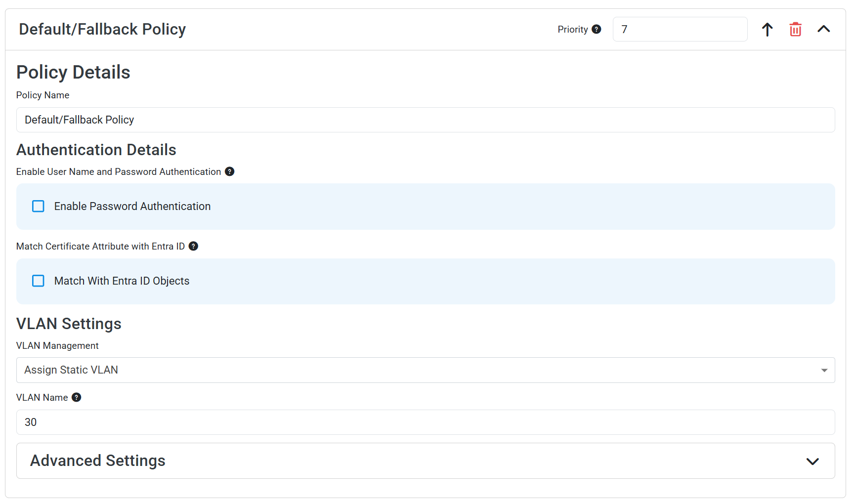This screenshot has height=504, width=856.
Task: Check the Match With Entra ID Objects box
Action: pyautogui.click(x=38, y=281)
